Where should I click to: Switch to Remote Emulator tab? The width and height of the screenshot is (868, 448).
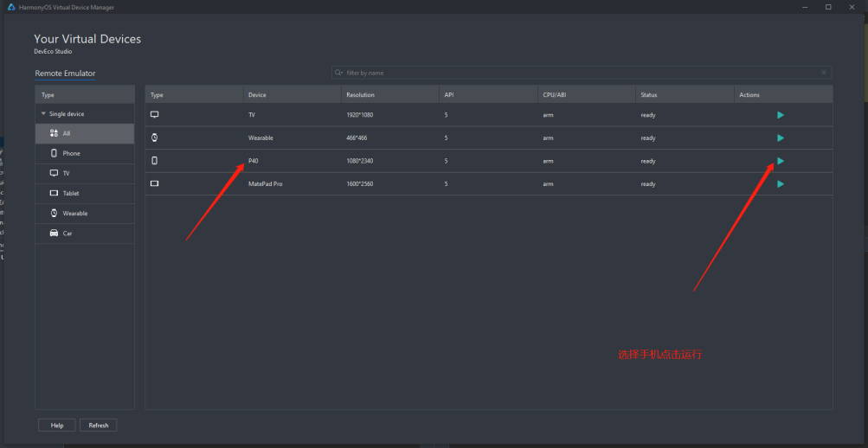65,74
